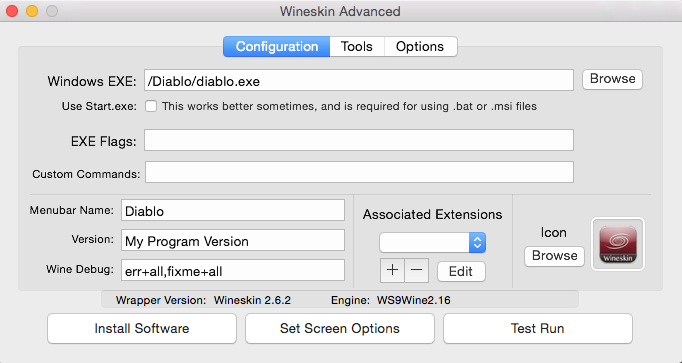Click the Wine Debug field

[x=233, y=270]
